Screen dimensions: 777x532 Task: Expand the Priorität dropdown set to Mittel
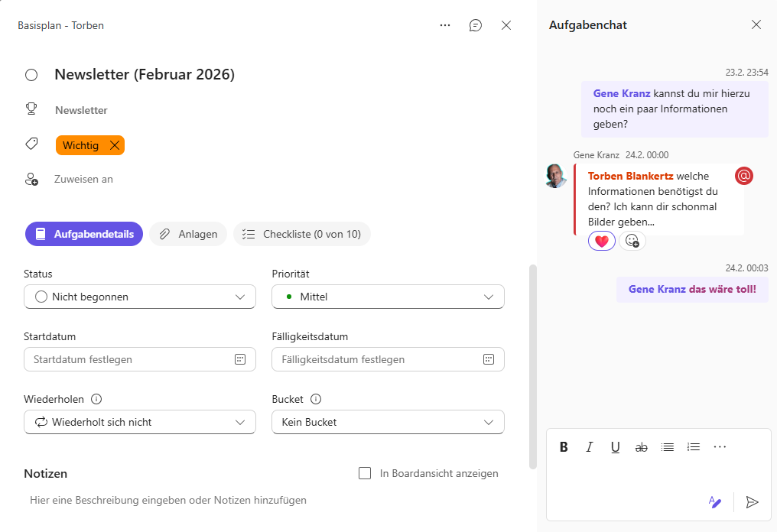tap(388, 297)
